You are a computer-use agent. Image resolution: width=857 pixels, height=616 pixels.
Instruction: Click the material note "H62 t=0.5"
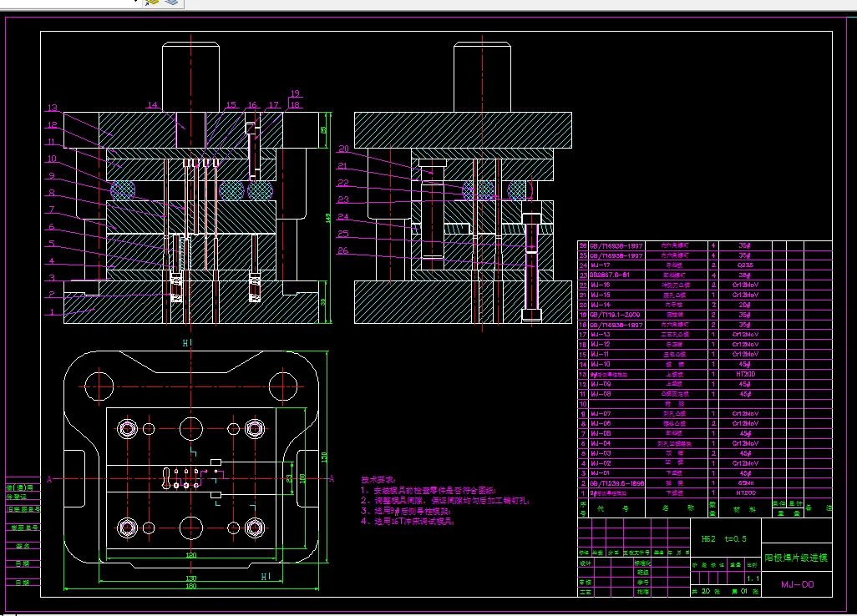(723, 538)
